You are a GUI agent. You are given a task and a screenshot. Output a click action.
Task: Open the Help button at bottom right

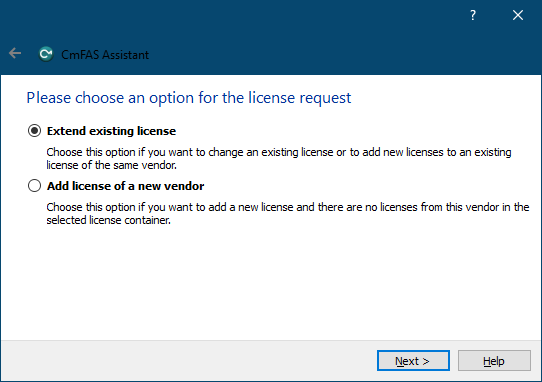point(494,361)
